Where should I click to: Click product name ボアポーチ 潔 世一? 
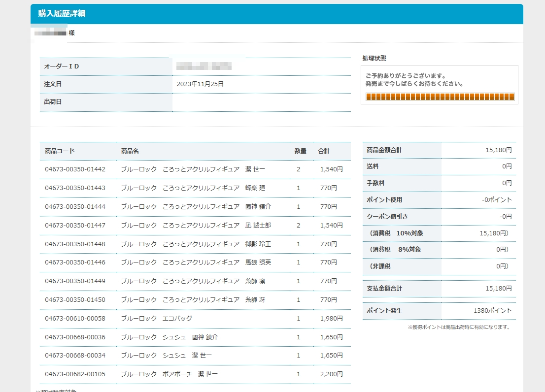click(190, 374)
